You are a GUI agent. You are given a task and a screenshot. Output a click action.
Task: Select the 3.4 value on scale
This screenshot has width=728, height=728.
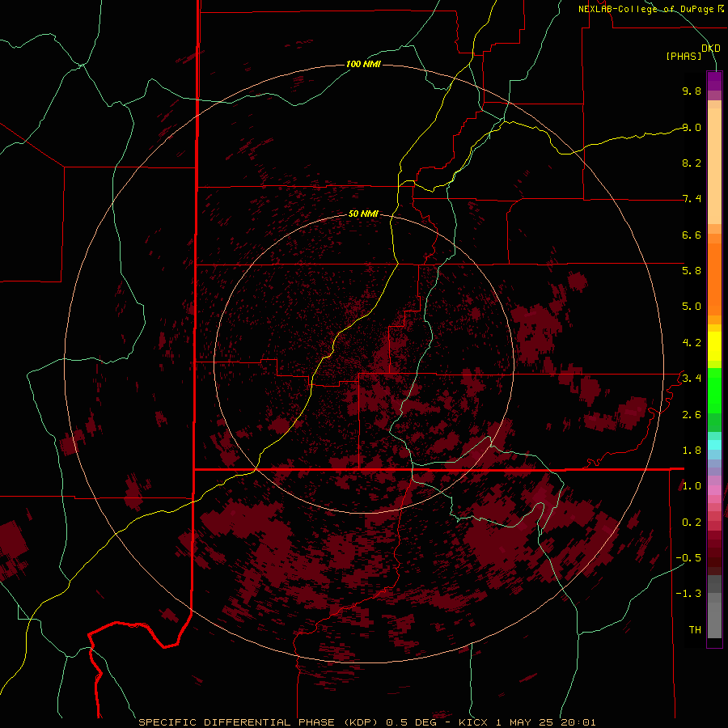[692, 379]
